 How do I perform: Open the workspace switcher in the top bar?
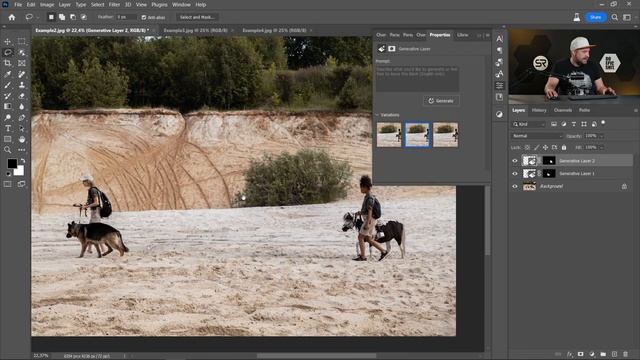(627, 17)
